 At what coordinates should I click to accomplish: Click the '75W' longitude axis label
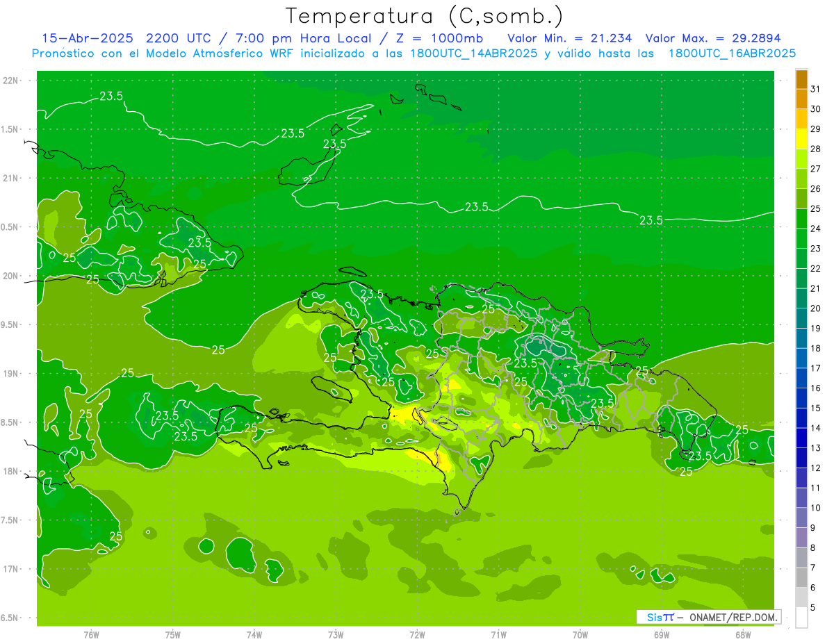click(173, 634)
